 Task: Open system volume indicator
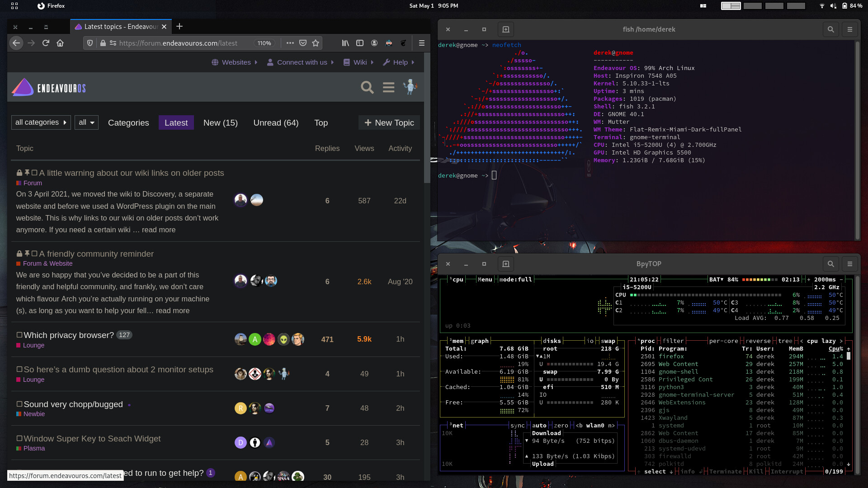(x=833, y=6)
